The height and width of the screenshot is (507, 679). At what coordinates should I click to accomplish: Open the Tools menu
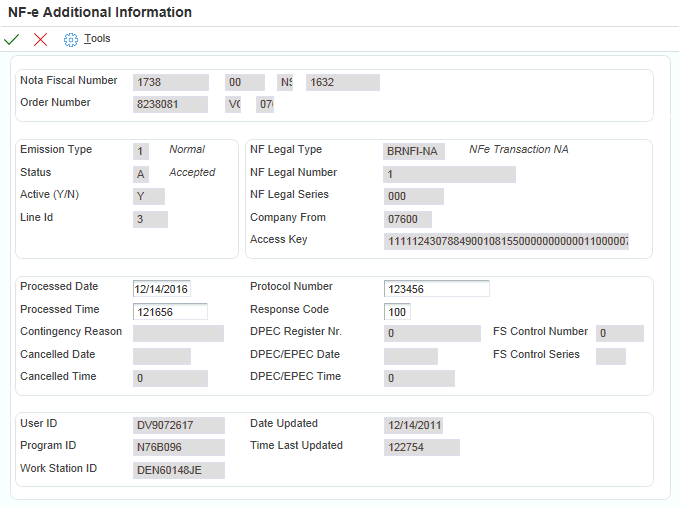click(x=97, y=39)
